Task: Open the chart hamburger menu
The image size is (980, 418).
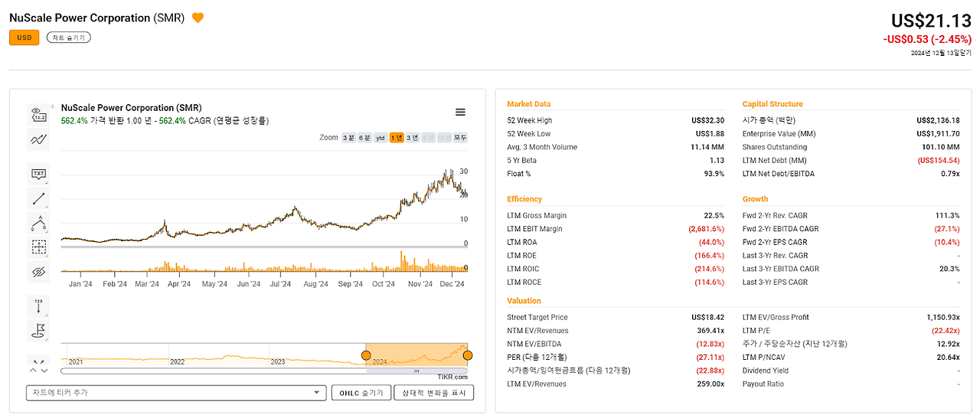Action: click(460, 112)
